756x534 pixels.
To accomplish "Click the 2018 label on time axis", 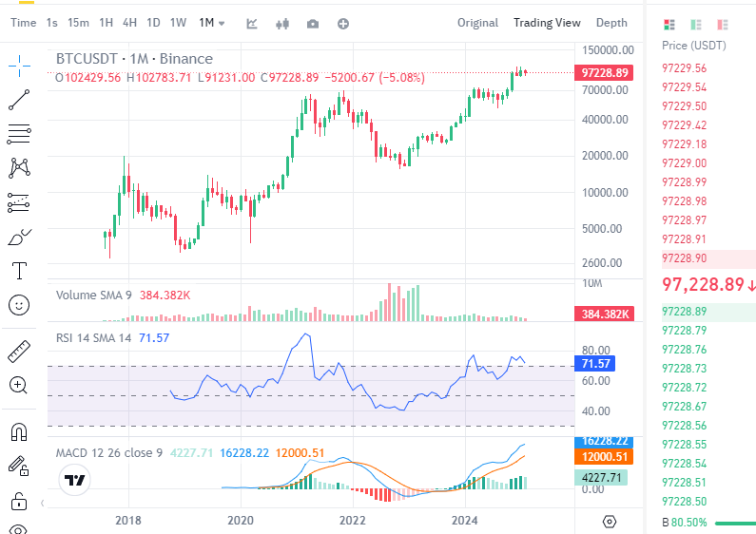I will point(128,521).
